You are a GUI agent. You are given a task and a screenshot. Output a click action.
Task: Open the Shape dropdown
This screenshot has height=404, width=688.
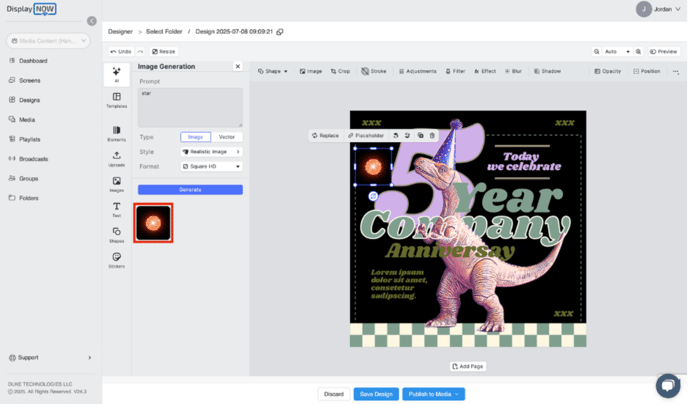(x=272, y=71)
